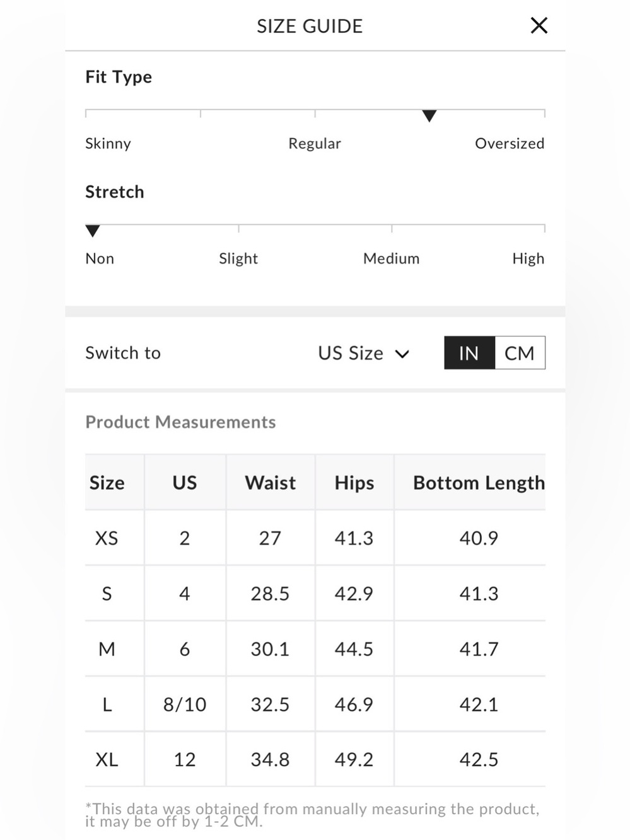Viewport: 630px width, 840px height.
Task: Close the Size Guide panel
Action: 539,26
